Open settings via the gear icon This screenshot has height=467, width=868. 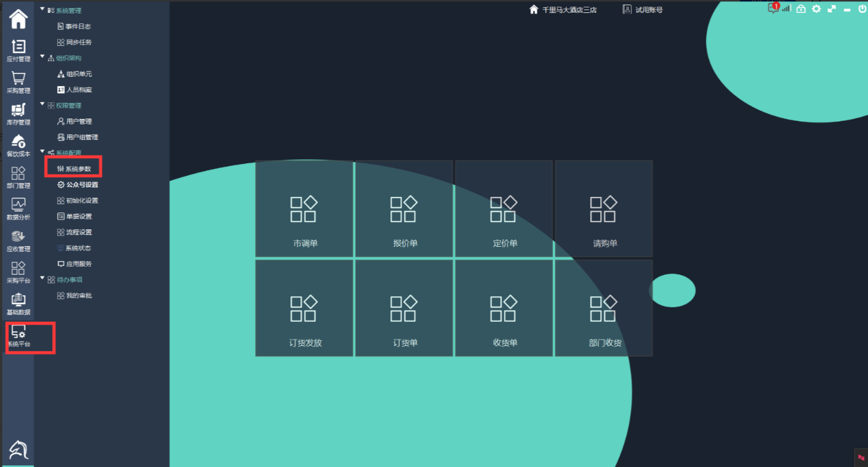[817, 9]
